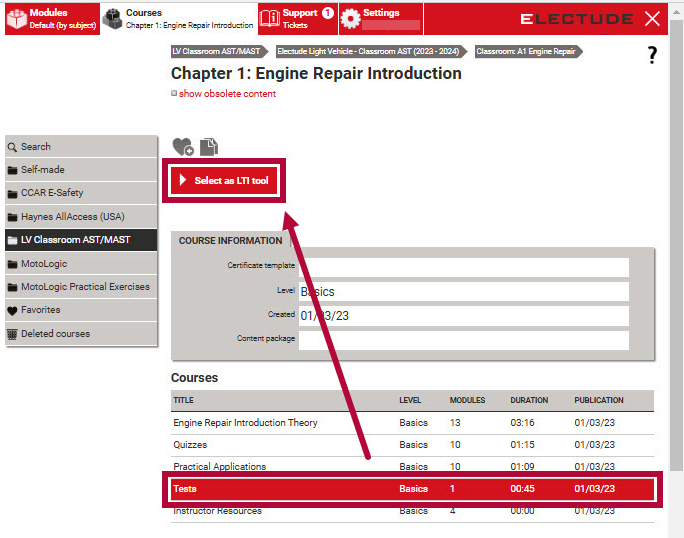Image resolution: width=684 pixels, height=538 pixels.
Task: Click the Support book icon
Action: 270,18
